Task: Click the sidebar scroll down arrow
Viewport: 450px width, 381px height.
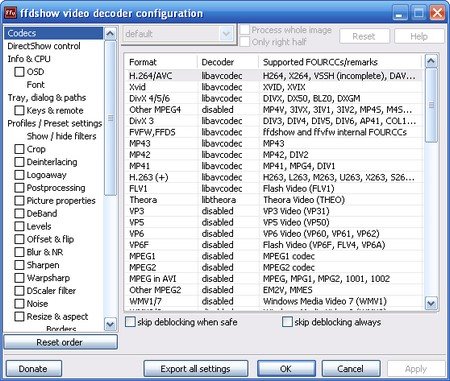Action: tap(110, 324)
